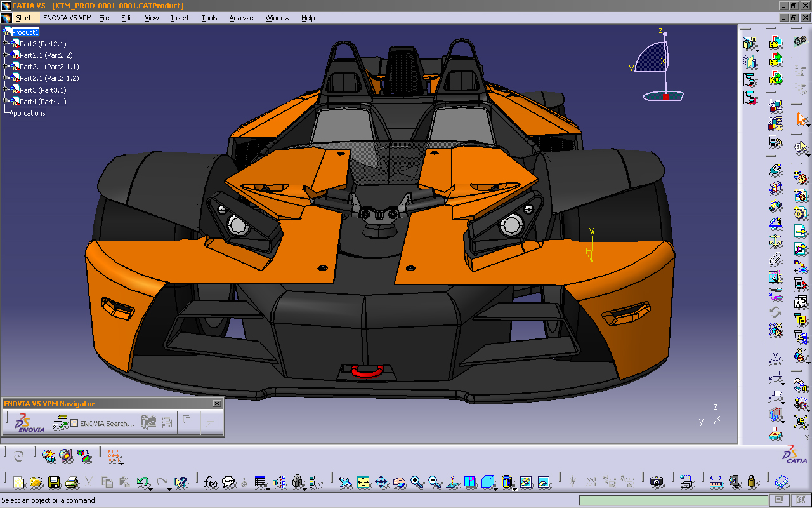Select the Rotate view tool
Viewport: 812px width, 508px height.
coord(399,483)
